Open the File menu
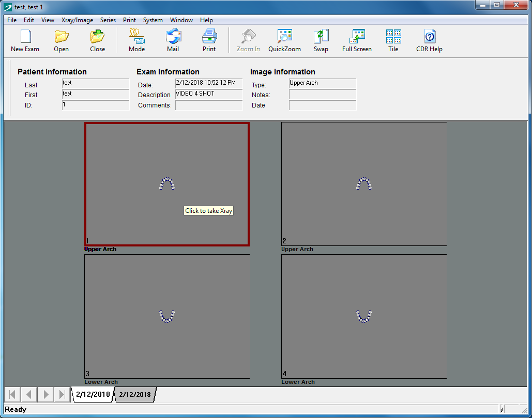 12,20
